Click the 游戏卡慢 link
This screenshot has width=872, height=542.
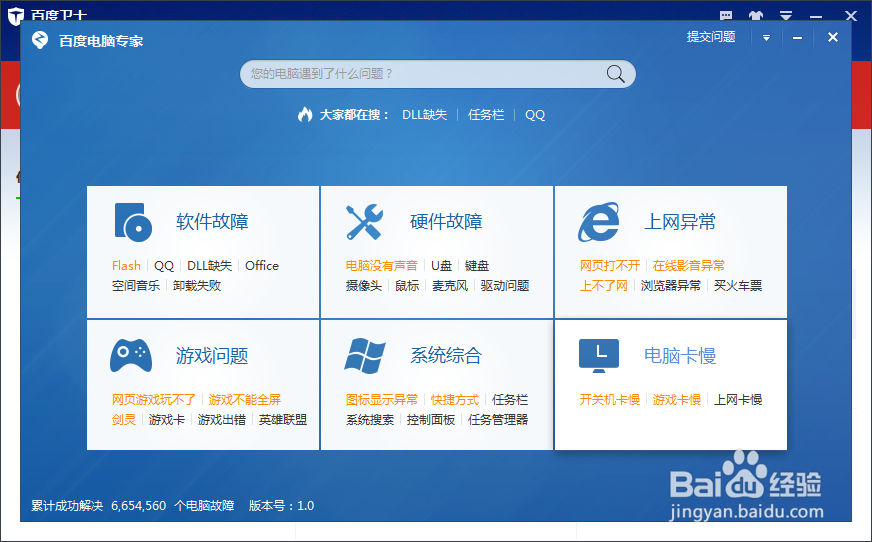(x=677, y=400)
